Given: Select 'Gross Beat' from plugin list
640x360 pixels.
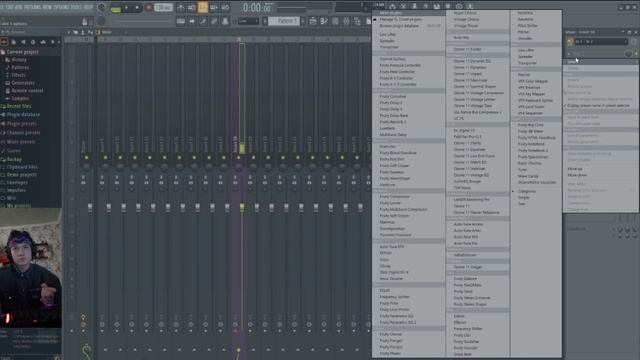Looking at the screenshot, I should [462, 354].
